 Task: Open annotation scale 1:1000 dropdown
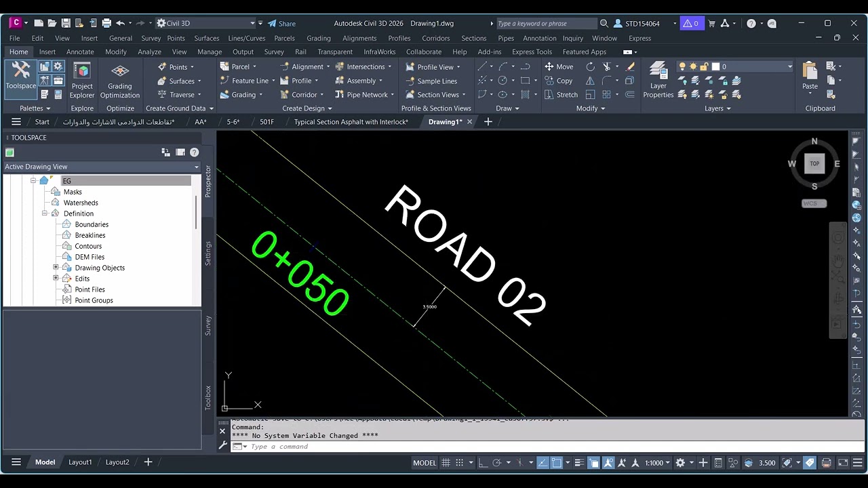(657, 463)
